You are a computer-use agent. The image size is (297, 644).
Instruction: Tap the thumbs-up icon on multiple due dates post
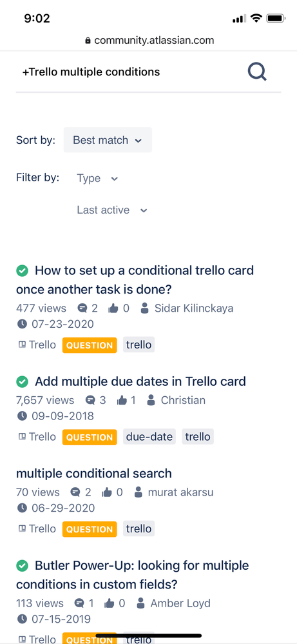coord(122,401)
